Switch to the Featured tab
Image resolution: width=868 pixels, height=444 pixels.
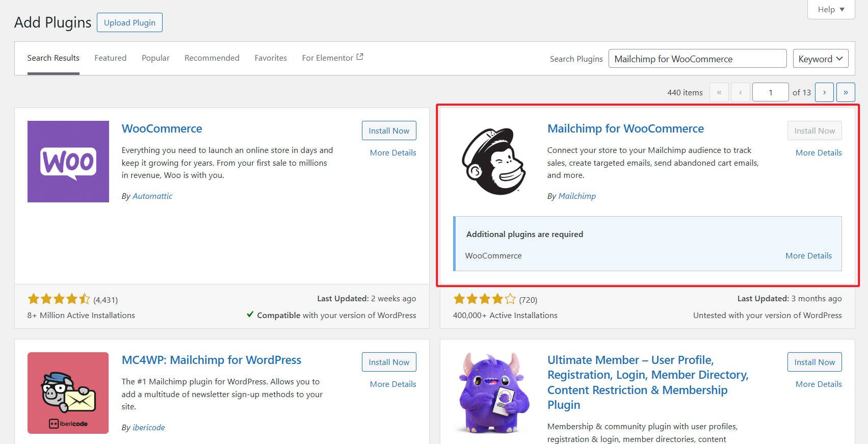[110, 58]
